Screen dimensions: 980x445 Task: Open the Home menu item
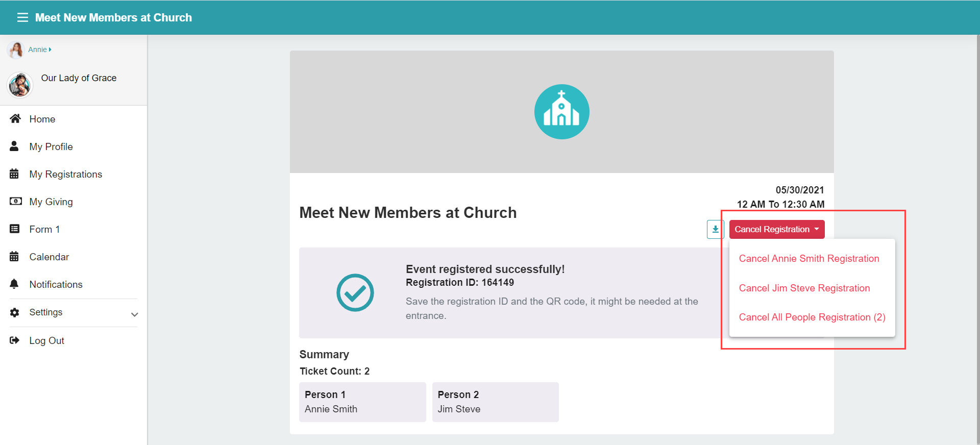click(42, 119)
